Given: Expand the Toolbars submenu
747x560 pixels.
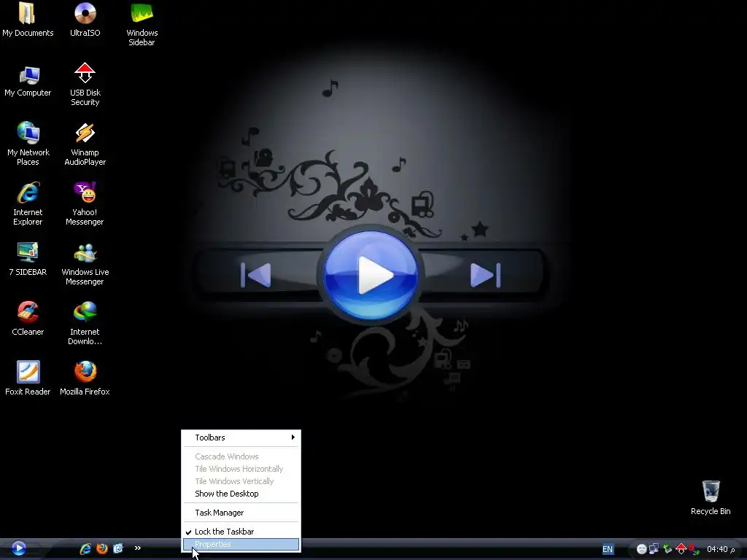Looking at the screenshot, I should 241,437.
